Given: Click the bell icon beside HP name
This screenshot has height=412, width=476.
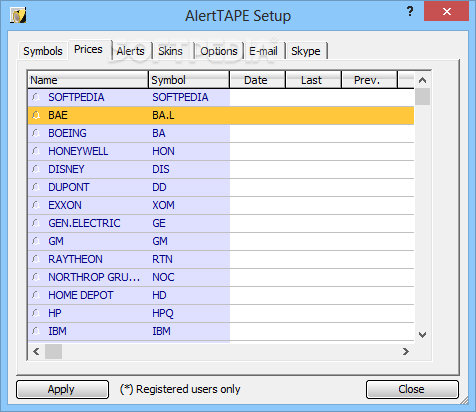Looking at the screenshot, I should pyautogui.click(x=36, y=313).
